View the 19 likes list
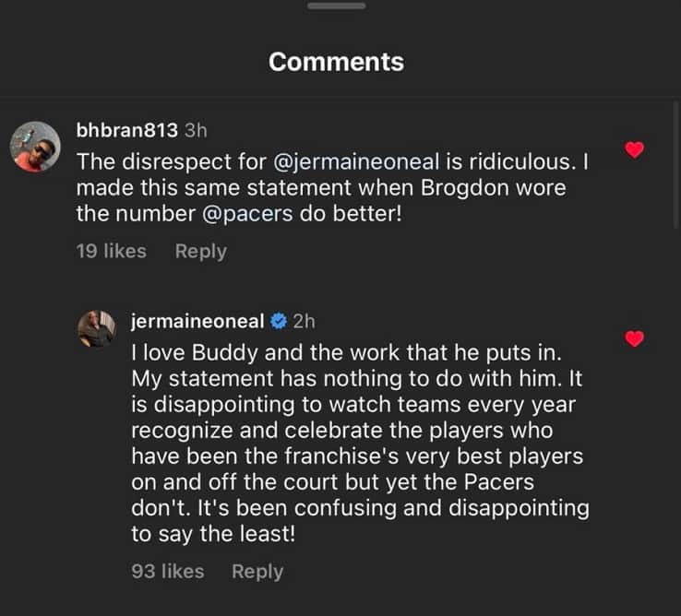The image size is (681, 616). click(x=112, y=251)
